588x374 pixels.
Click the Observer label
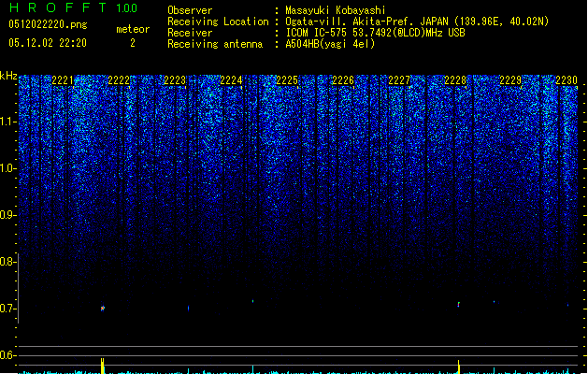190,10
